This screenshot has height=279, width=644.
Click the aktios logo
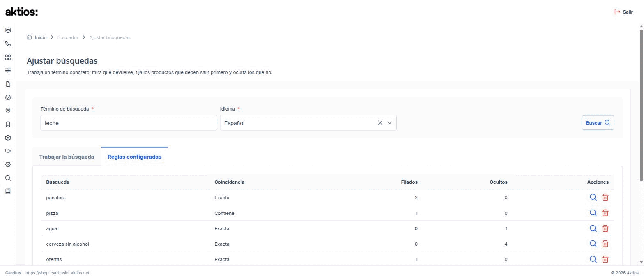[x=21, y=12]
